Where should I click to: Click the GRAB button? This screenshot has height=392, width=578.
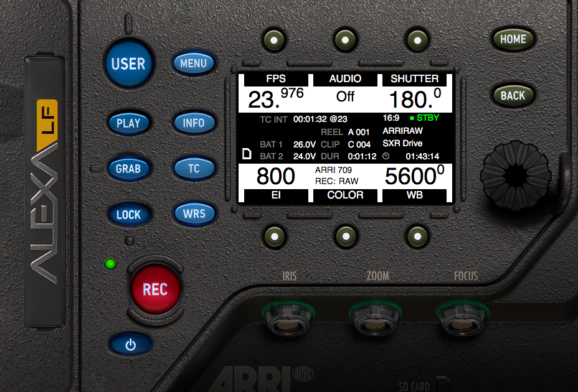pos(128,169)
